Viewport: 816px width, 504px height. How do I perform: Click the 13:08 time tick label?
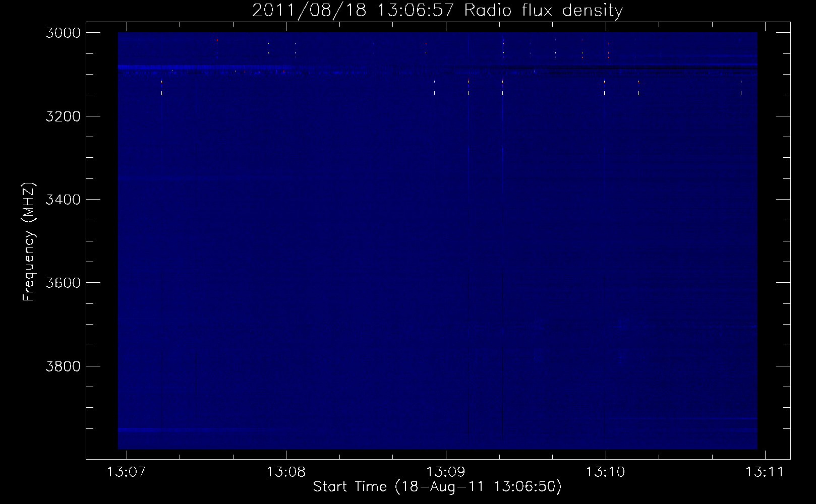pos(286,472)
